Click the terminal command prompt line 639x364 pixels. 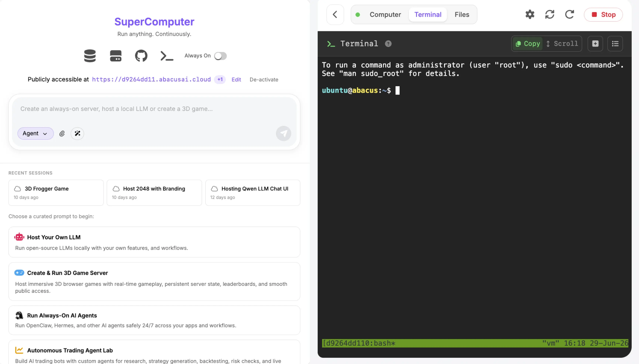tap(360, 90)
